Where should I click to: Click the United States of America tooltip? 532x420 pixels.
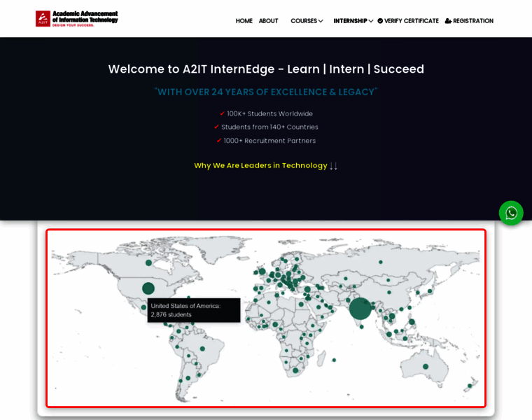click(x=194, y=310)
